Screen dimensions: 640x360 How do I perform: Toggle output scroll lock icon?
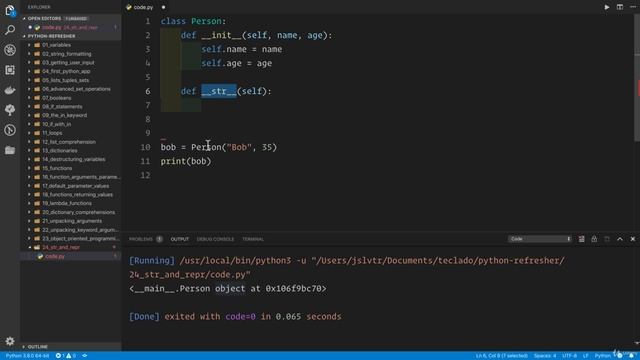(594, 239)
